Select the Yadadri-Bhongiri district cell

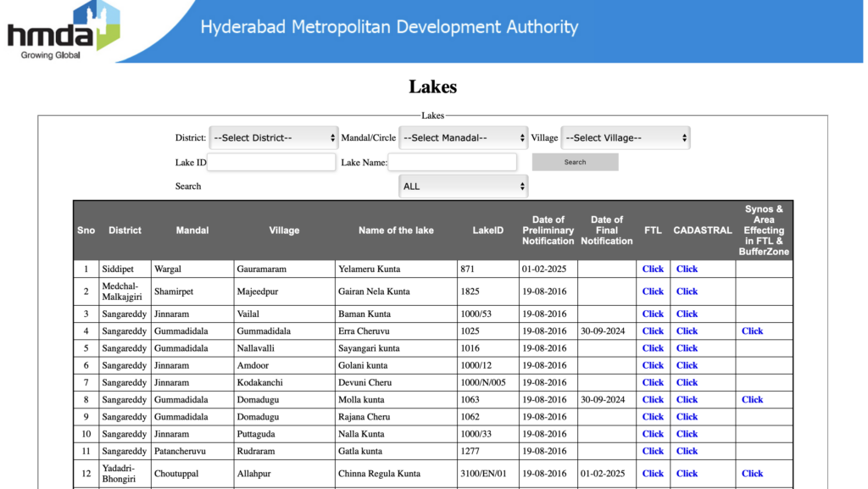(x=125, y=474)
